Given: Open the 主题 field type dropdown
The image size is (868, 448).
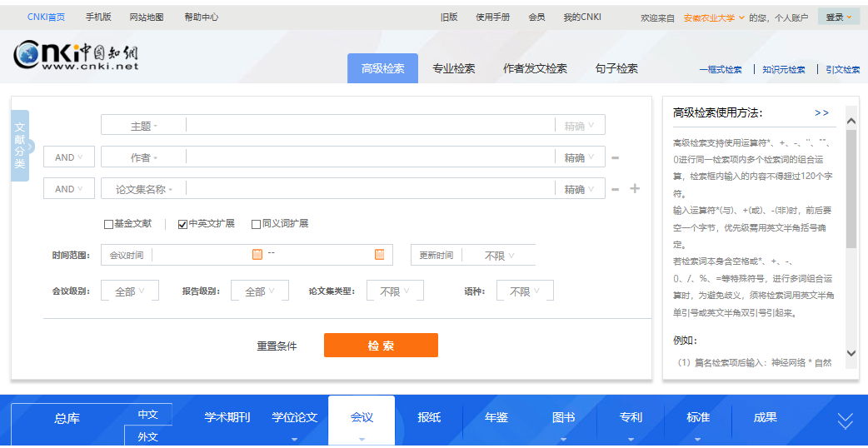Looking at the screenshot, I should 143,126.
